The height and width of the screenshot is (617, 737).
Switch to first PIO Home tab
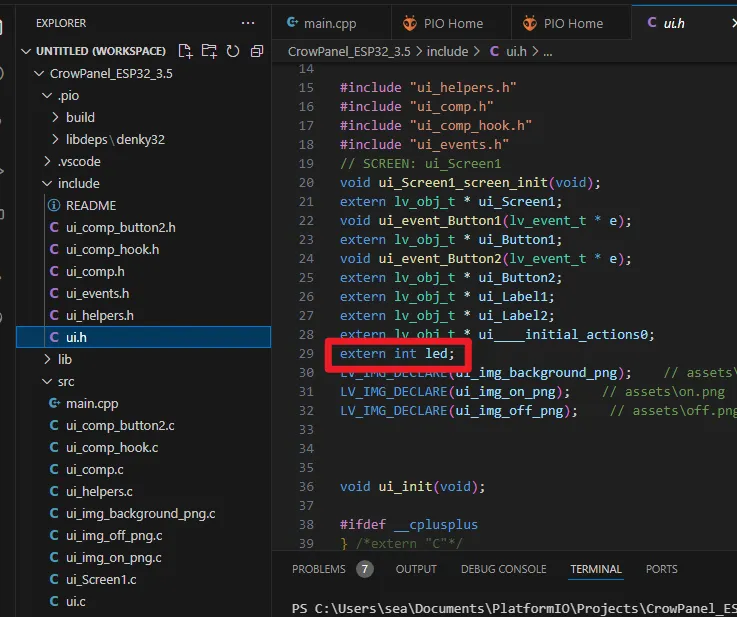tap(451, 23)
